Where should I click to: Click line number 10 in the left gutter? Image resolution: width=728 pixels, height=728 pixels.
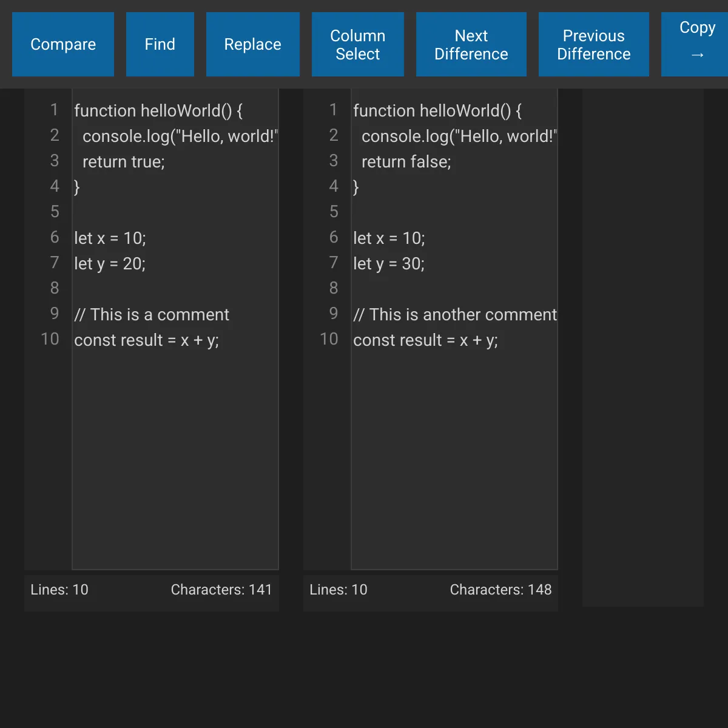(x=50, y=339)
